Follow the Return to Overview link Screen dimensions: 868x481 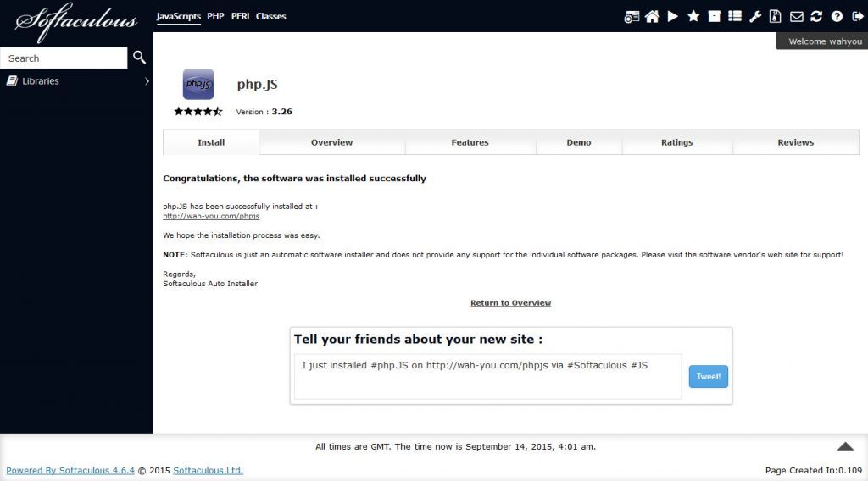(x=510, y=303)
